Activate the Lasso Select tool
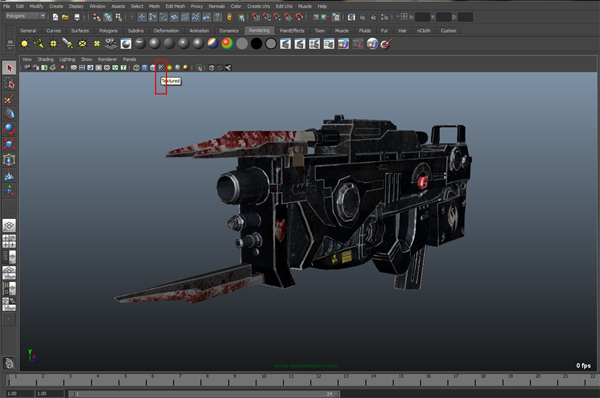Screen dimensions: 600x398 pos(9,83)
